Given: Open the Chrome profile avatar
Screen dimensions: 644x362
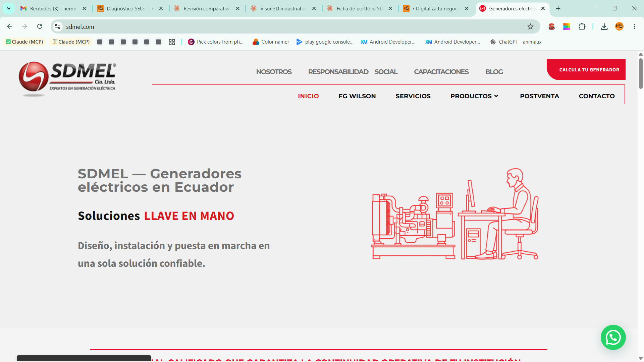Looking at the screenshot, I should click(x=619, y=26).
